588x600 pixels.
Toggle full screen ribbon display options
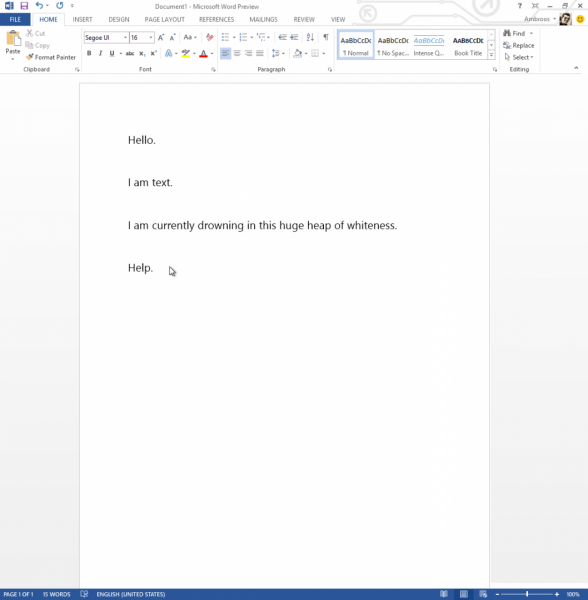point(535,6)
